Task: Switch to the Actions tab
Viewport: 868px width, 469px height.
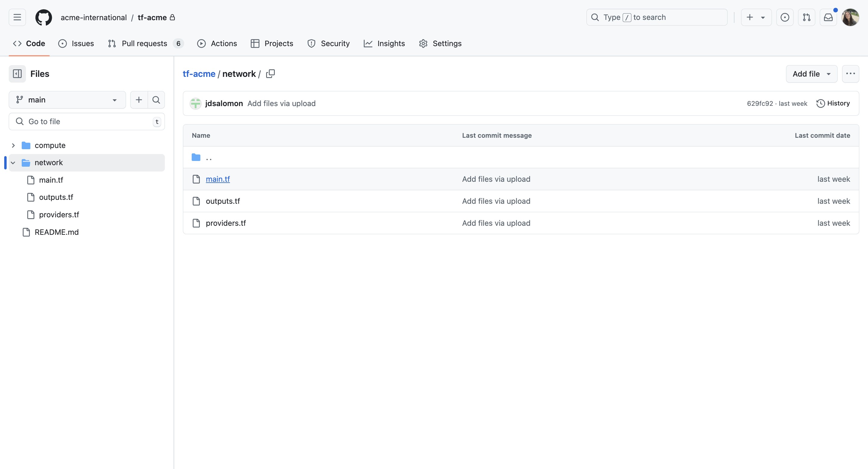Action: click(217, 43)
